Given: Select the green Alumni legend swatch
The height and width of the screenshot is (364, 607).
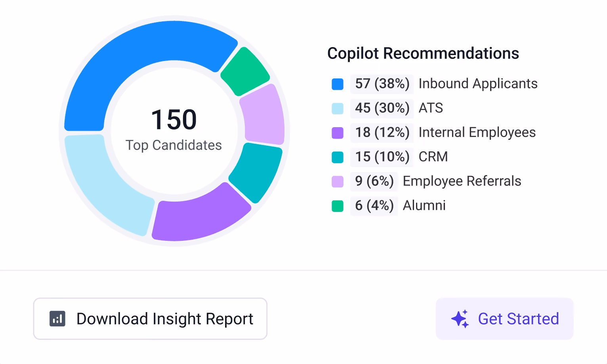Looking at the screenshot, I should (338, 206).
